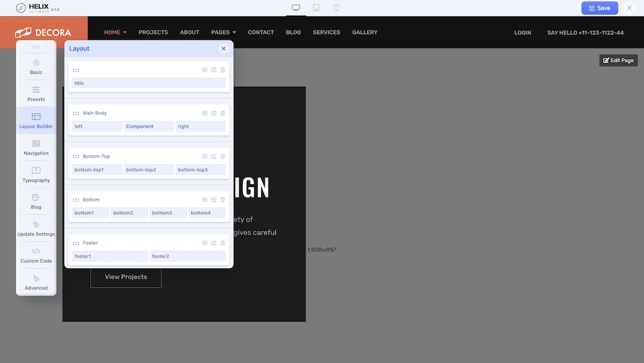The image size is (644, 363).
Task: Open the ABOUT menu item
Action: [189, 32]
